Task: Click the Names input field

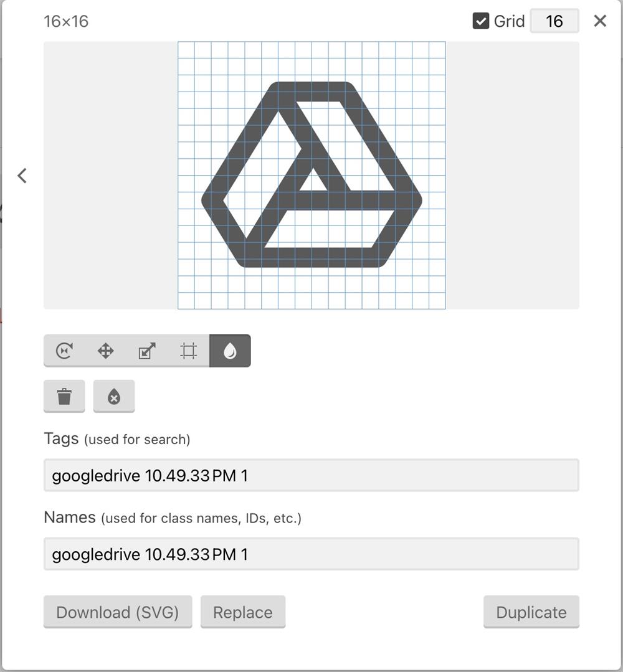Action: (x=311, y=554)
